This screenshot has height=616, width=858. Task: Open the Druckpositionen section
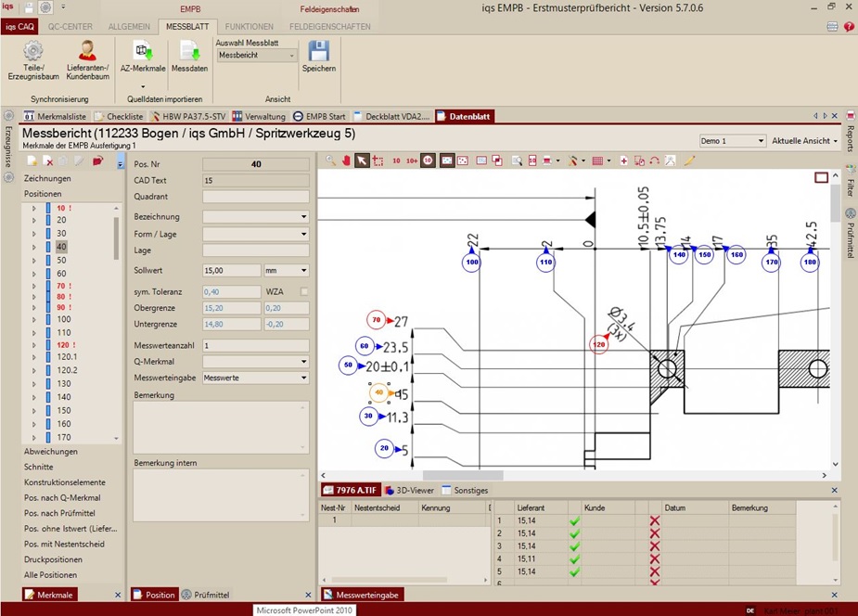(53, 559)
